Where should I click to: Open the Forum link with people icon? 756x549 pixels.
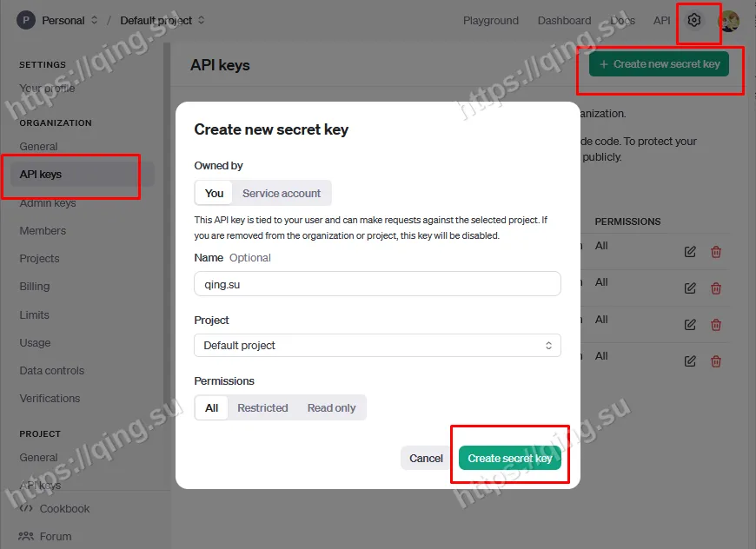pos(45,536)
